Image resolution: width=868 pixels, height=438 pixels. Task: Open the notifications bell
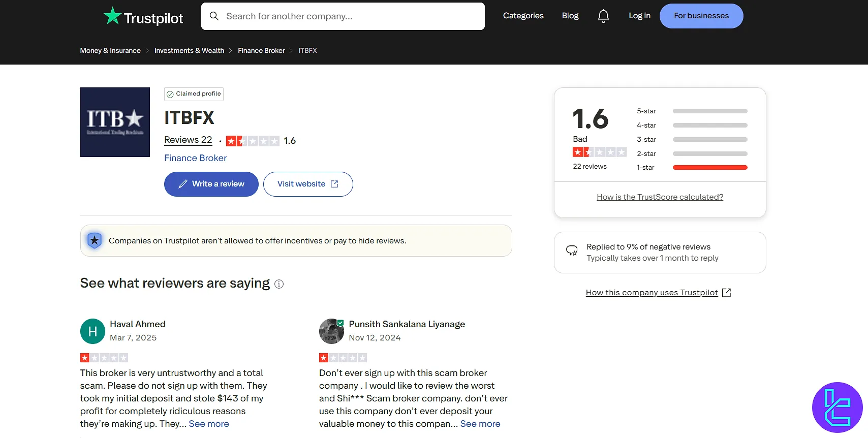point(603,16)
